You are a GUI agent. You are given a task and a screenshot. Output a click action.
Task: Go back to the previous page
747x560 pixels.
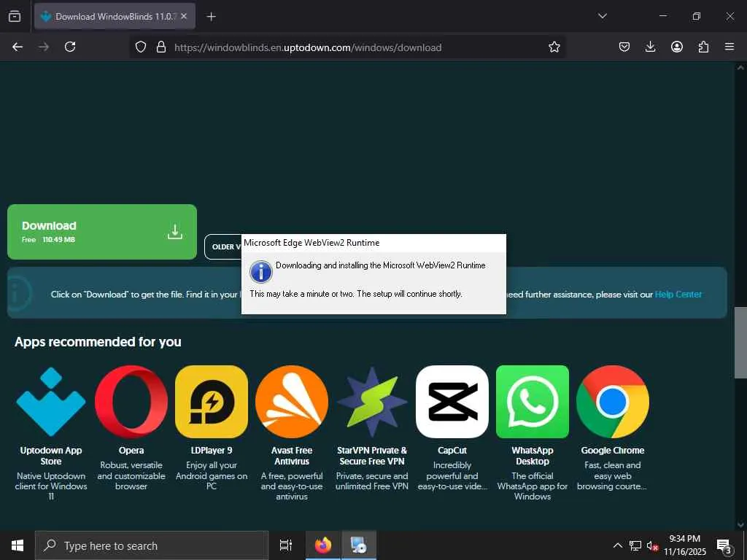[x=18, y=47]
